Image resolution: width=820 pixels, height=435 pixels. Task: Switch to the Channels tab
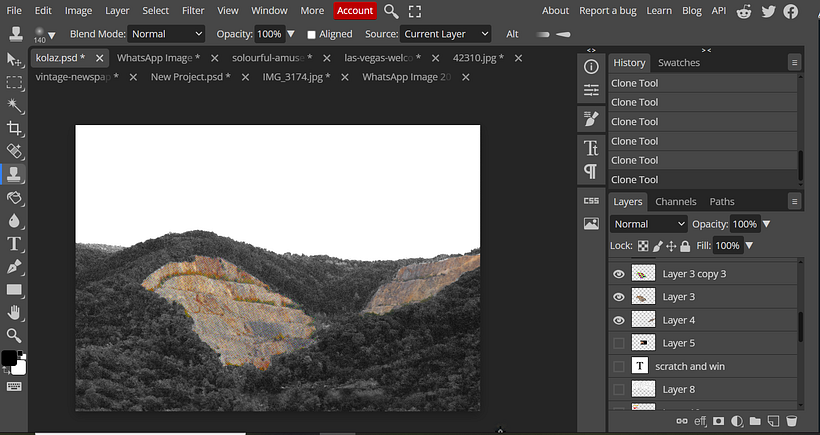pyautogui.click(x=676, y=201)
